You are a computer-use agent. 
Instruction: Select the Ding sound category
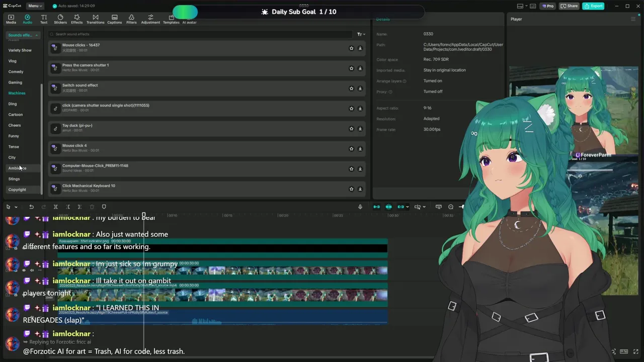coord(13,104)
